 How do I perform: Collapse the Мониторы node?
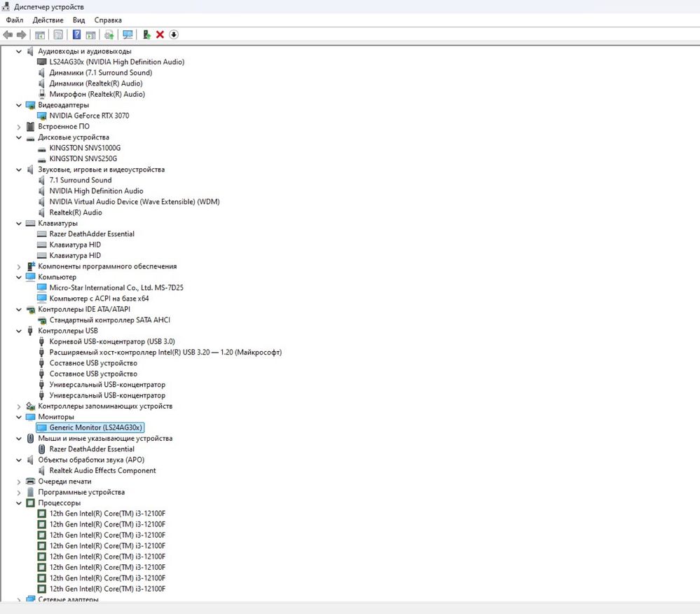tap(19, 417)
